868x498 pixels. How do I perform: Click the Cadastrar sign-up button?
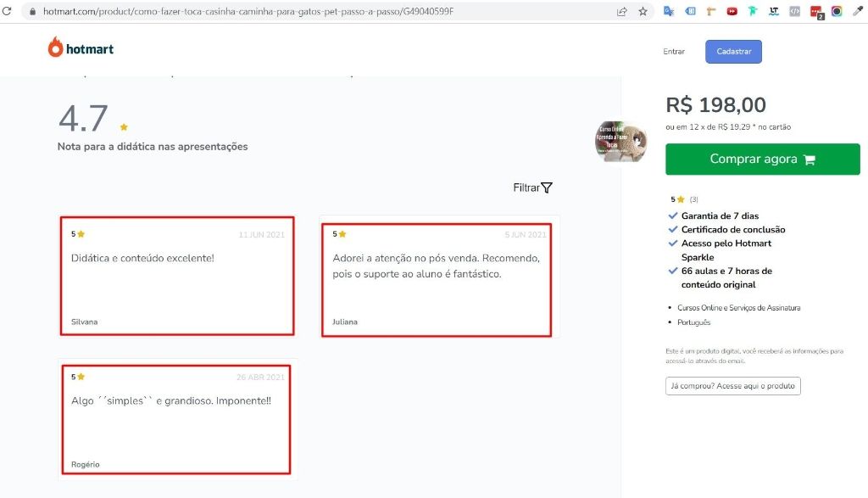coord(733,52)
